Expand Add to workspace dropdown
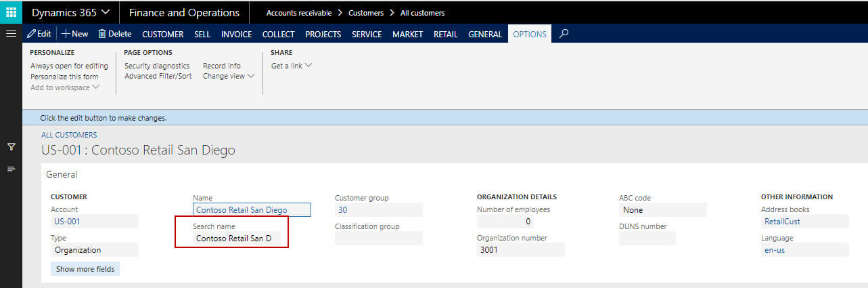 pos(65,87)
